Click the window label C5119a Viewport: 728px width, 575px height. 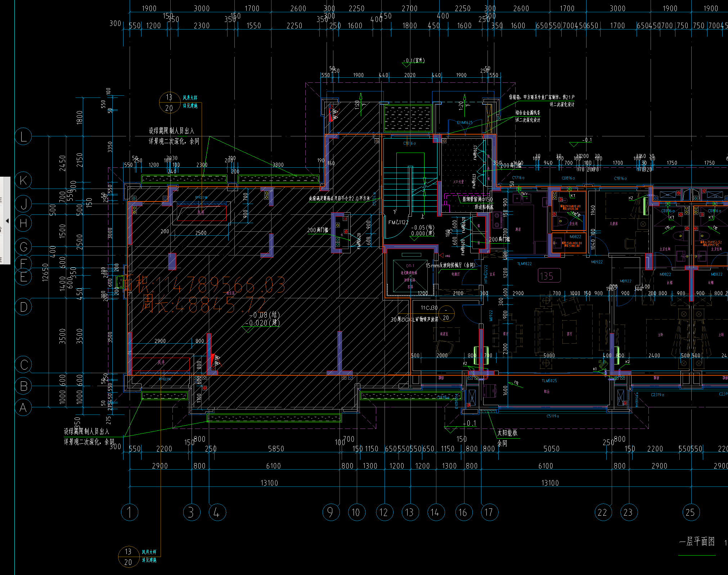tap(553, 416)
